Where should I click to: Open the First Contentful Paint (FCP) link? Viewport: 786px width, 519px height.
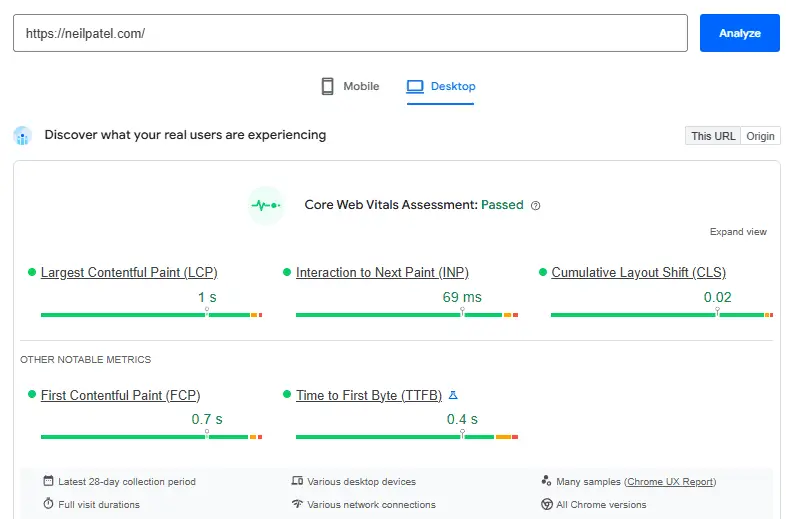tap(121, 395)
